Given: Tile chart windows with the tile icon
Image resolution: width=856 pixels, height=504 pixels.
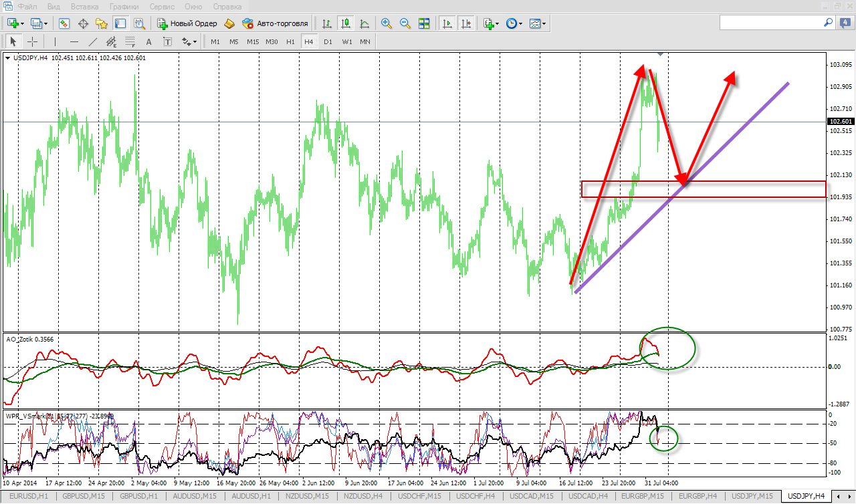Looking at the screenshot, I should [424, 23].
